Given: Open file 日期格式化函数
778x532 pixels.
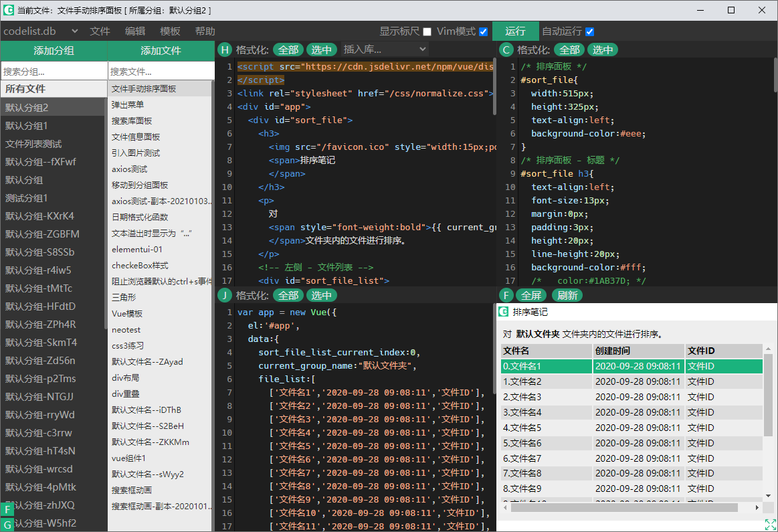Looking at the screenshot, I should (x=160, y=217).
